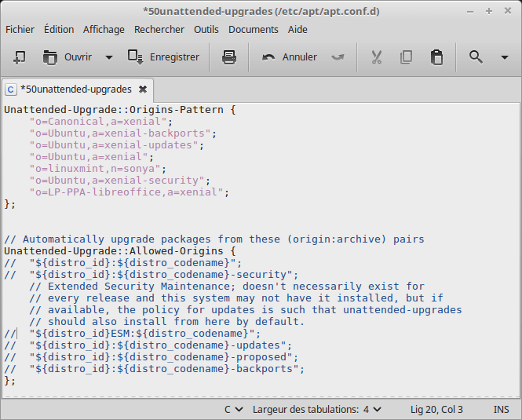522x420 pixels.
Task: Open the C language selector dropdown
Action: [234, 409]
